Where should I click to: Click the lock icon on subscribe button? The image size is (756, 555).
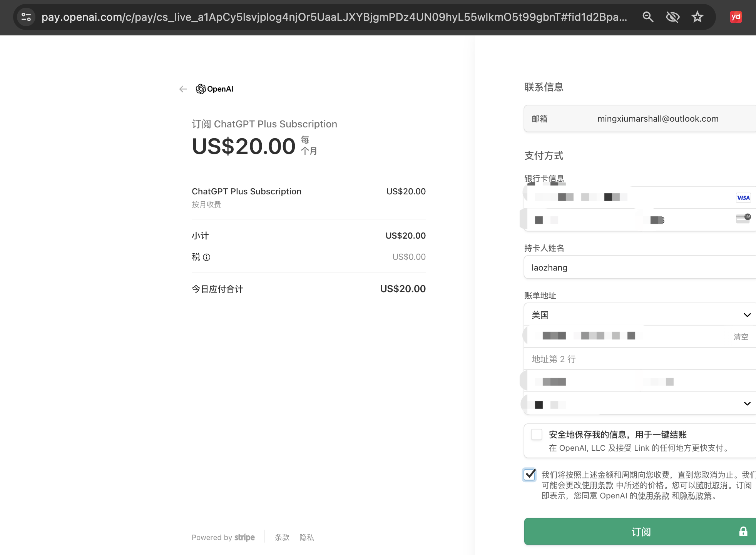pyautogui.click(x=743, y=532)
